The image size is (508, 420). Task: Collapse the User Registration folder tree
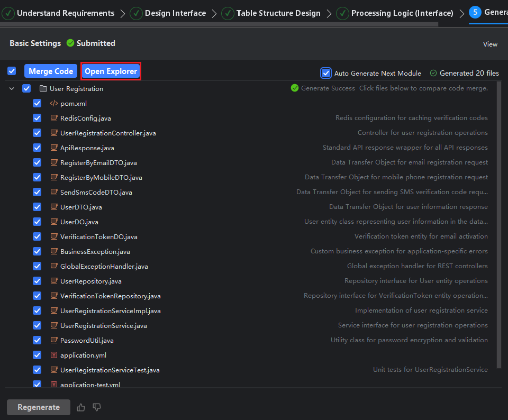[x=12, y=89]
